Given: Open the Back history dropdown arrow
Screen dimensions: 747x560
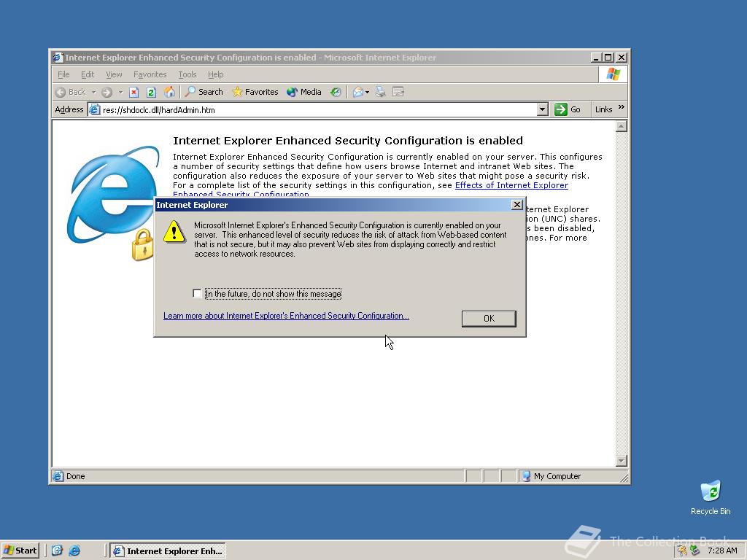Looking at the screenshot, I should click(x=94, y=92).
